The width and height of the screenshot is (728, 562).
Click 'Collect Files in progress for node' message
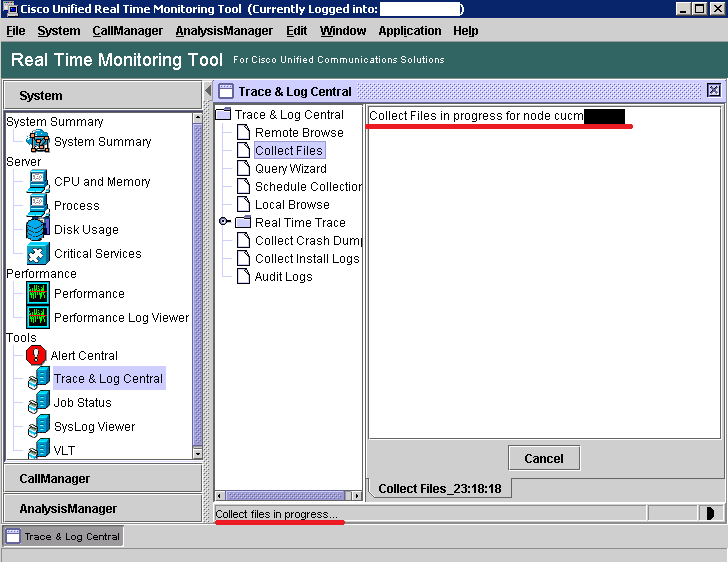(476, 116)
